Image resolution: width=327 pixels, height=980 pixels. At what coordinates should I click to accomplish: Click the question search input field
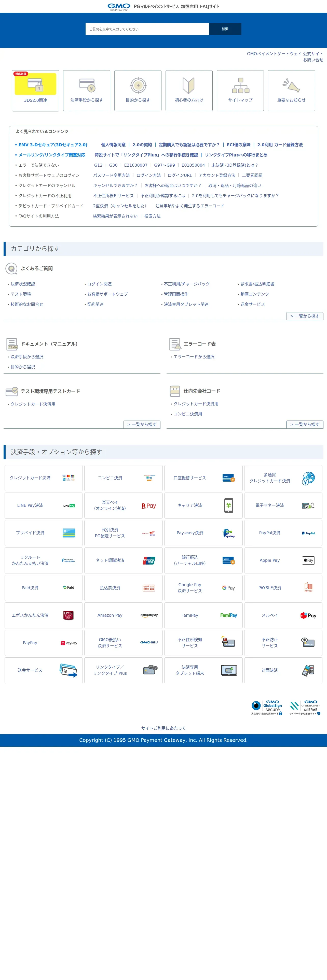point(147,29)
